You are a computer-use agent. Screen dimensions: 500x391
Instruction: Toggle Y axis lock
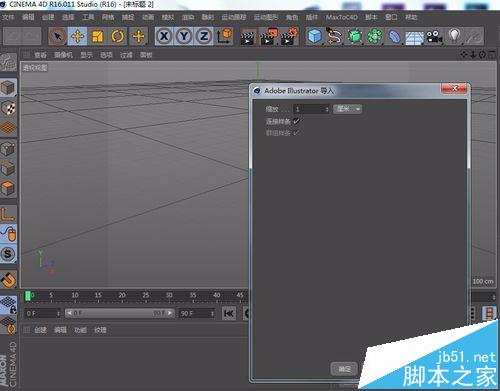184,36
